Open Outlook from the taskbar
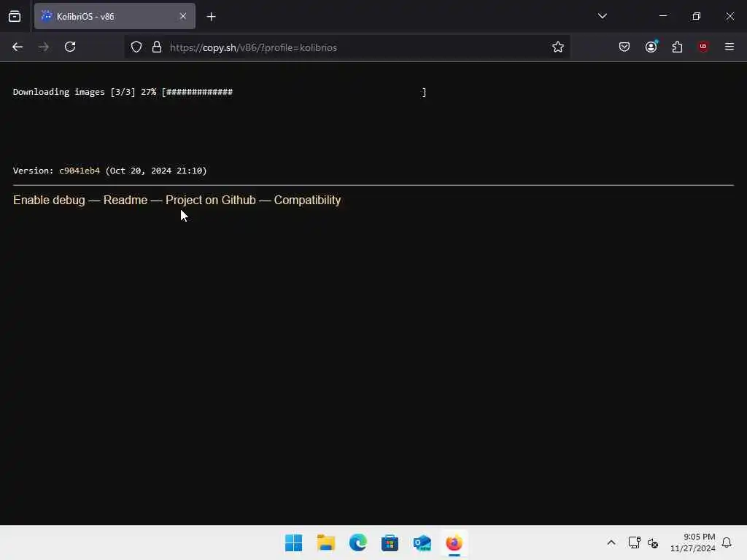747x560 pixels. pos(422,542)
